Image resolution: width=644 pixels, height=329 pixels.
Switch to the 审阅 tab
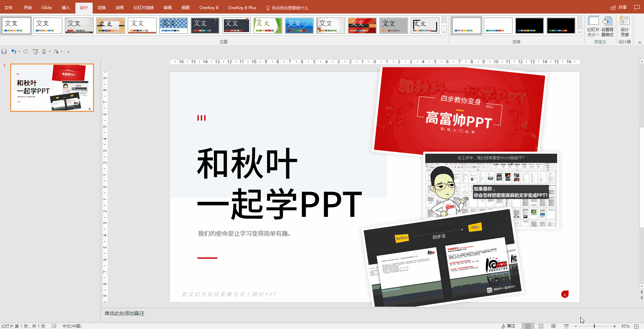pyautogui.click(x=168, y=7)
